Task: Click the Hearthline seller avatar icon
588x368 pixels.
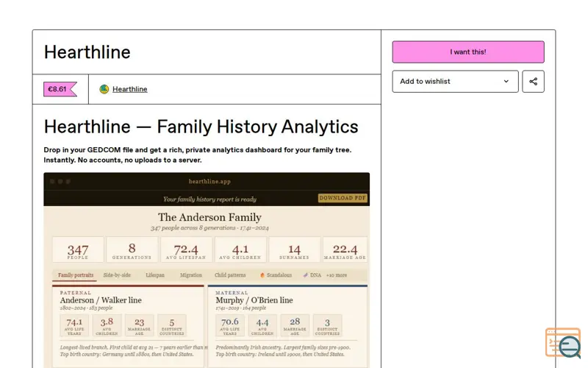Action: pyautogui.click(x=104, y=89)
